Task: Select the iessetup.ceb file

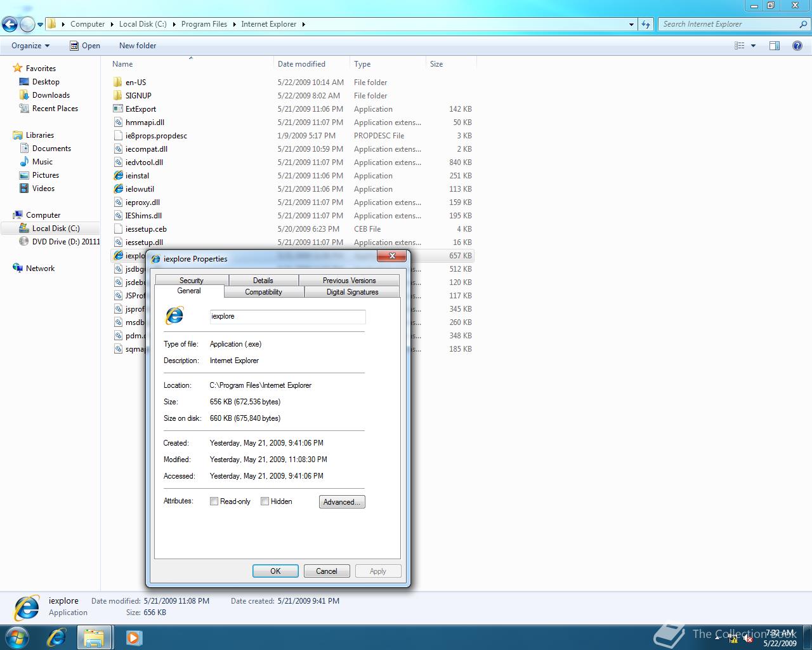Action: [x=146, y=229]
